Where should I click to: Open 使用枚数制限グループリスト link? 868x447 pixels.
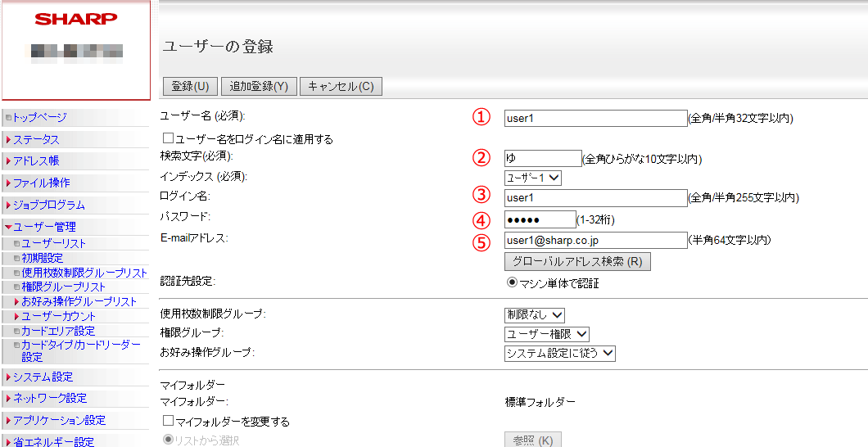[84, 273]
